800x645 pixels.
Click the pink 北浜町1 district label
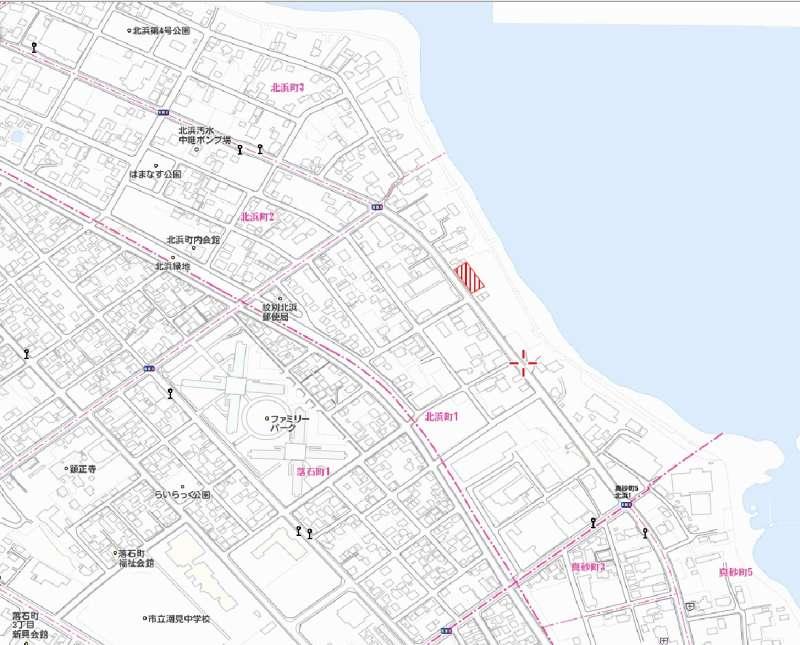pyautogui.click(x=441, y=416)
